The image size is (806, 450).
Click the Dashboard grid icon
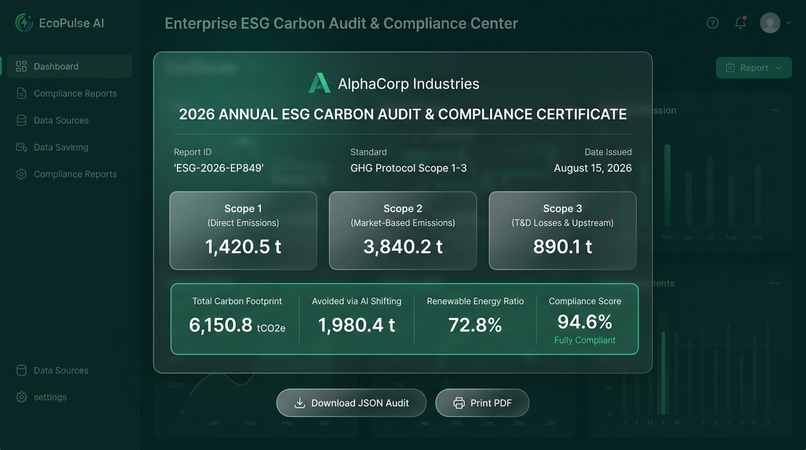21,66
